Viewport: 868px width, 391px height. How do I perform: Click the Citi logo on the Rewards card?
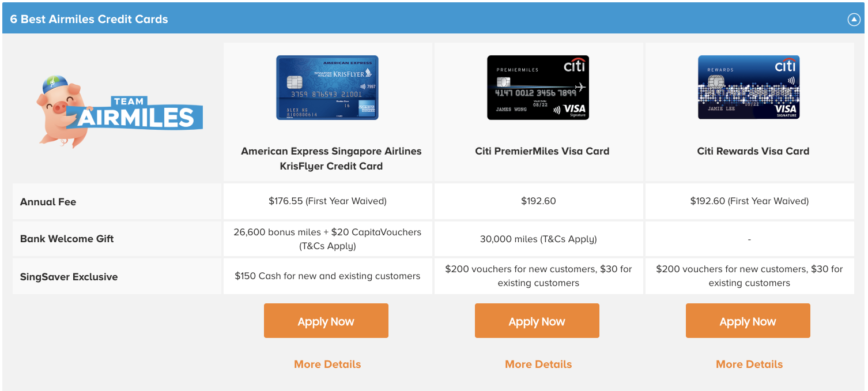pos(786,66)
